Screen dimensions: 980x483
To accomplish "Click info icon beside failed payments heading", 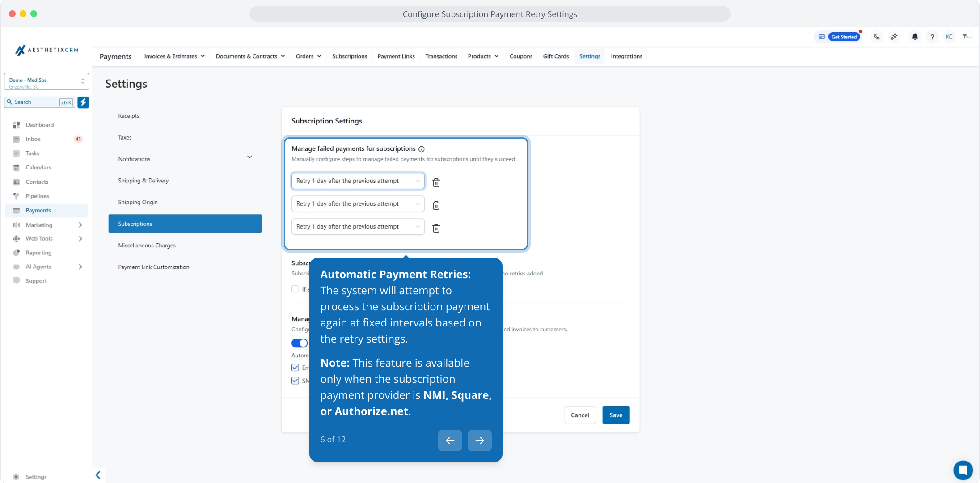I will (421, 149).
